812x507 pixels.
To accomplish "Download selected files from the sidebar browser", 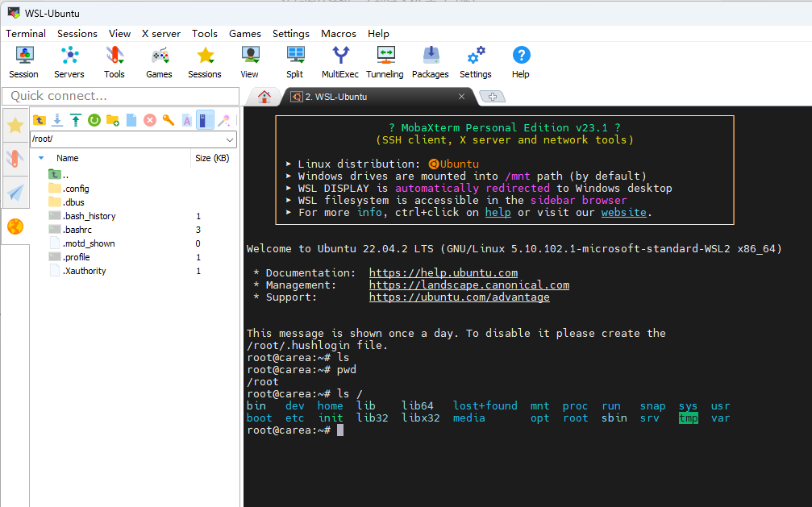I will pyautogui.click(x=57, y=119).
